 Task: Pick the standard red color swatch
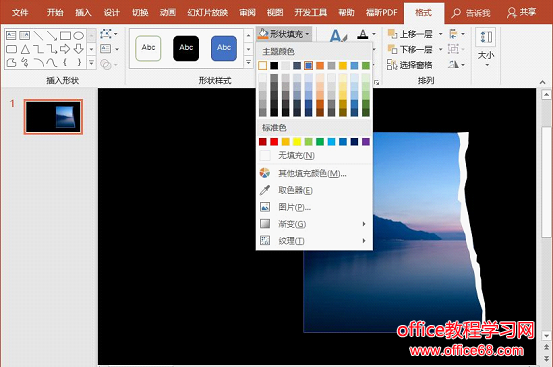coord(274,142)
